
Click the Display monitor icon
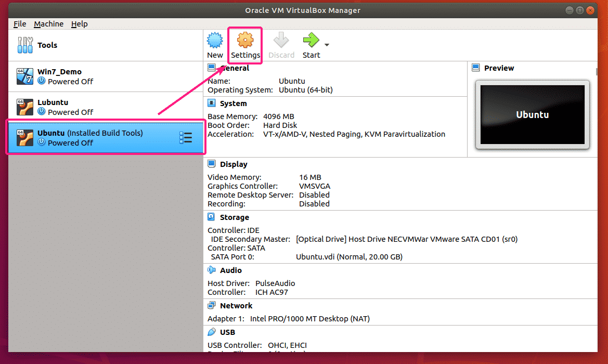coord(211,164)
